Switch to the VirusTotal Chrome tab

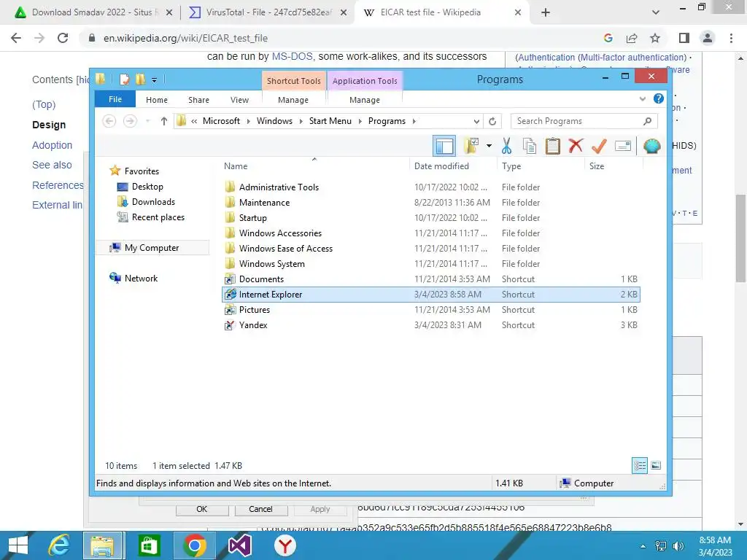[268, 12]
